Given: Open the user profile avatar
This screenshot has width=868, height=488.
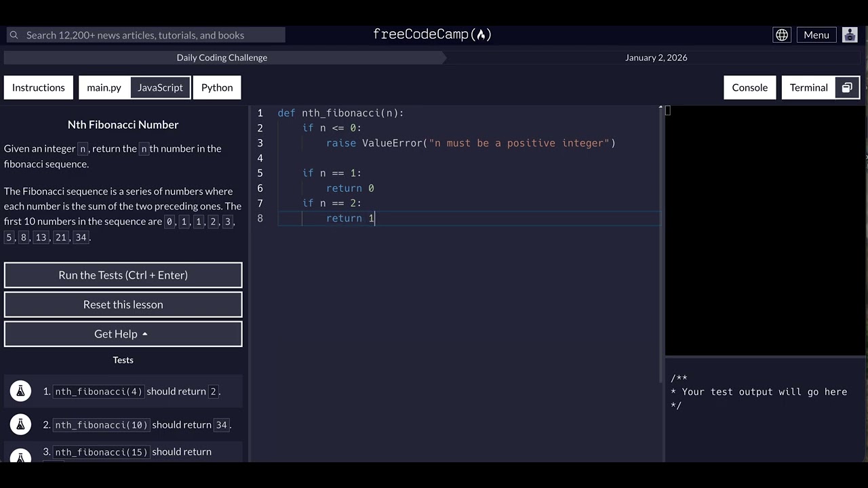Looking at the screenshot, I should coord(850,35).
